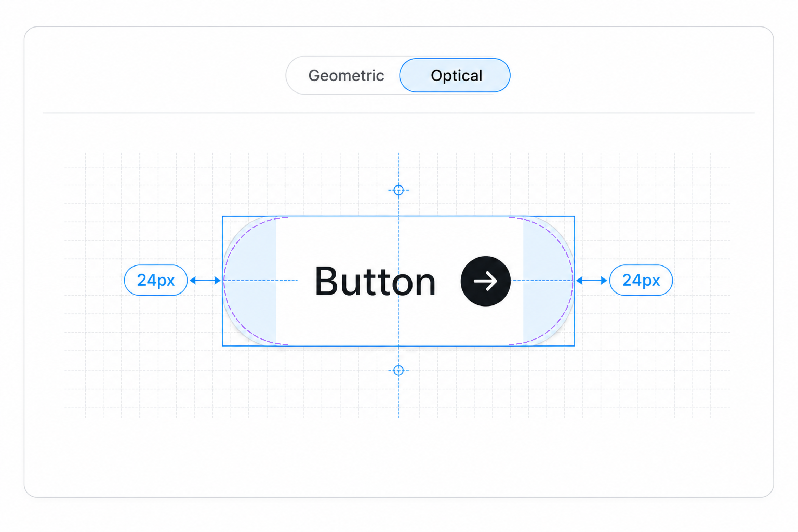Click the black arrow circle icon
Screen dimensions: 798x532
point(486,281)
